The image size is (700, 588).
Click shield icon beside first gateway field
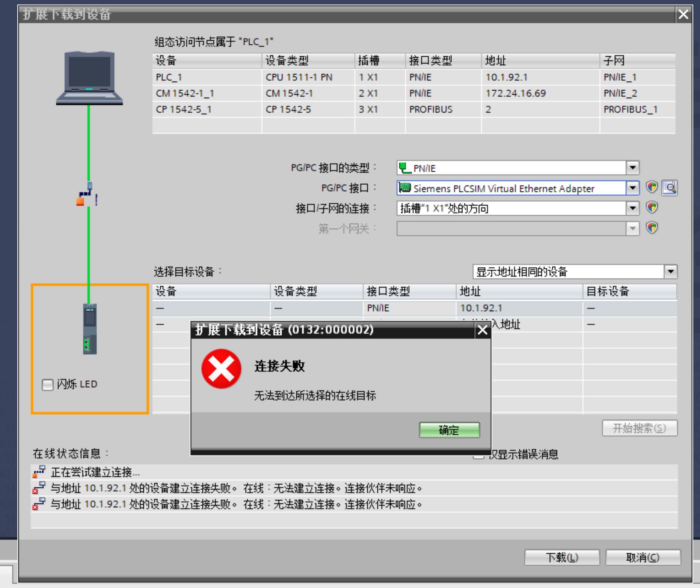tap(652, 228)
